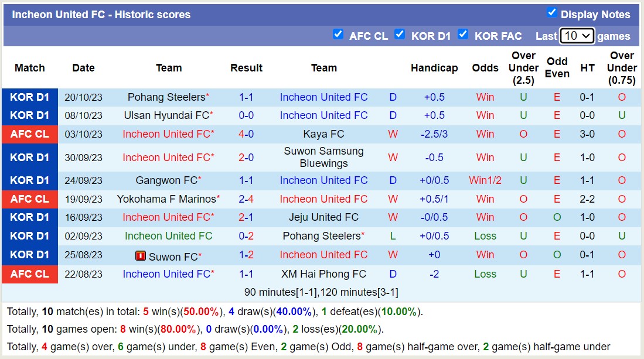Open the Last games count dropdown
Screen dimensions: 644x359
point(577,36)
